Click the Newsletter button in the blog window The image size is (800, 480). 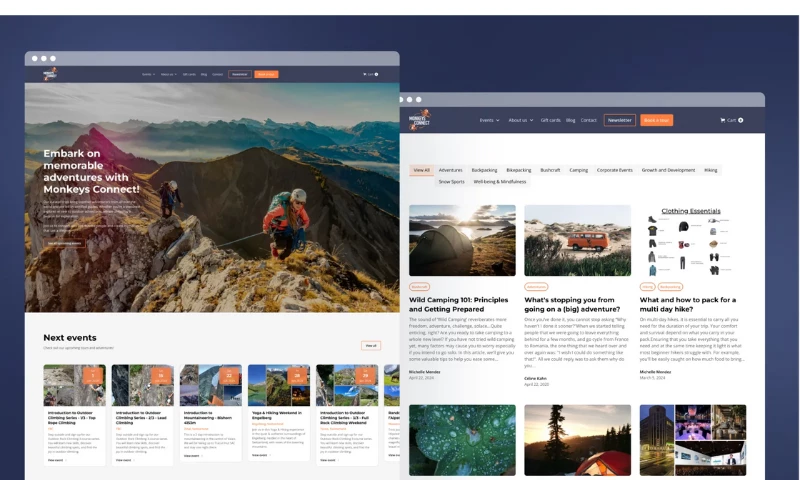pyautogui.click(x=619, y=120)
